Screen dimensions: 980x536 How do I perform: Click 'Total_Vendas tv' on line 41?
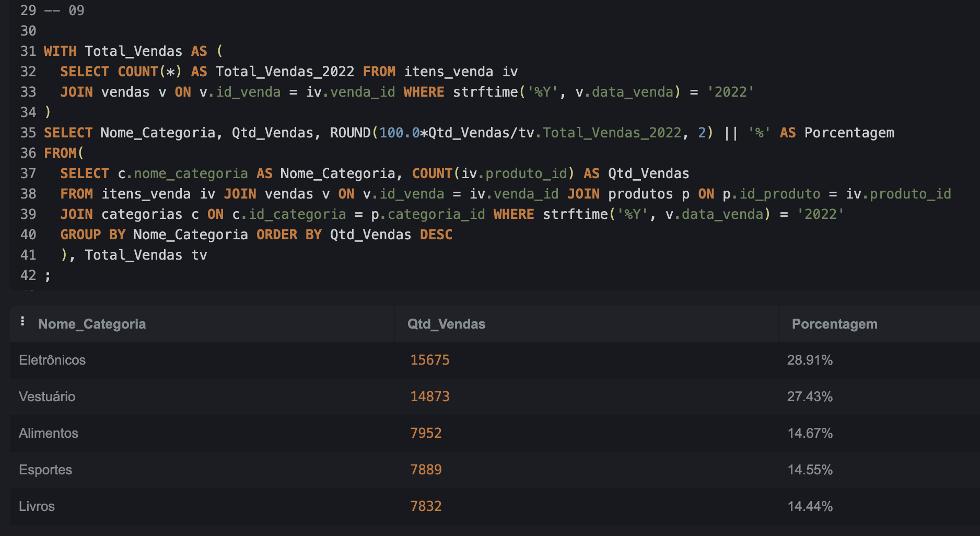146,255
